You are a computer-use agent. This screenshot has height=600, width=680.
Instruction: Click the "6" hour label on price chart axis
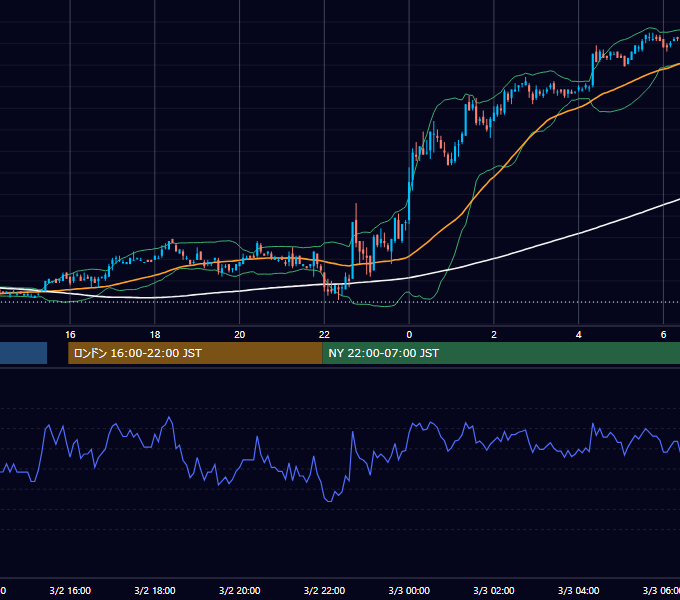coord(663,335)
